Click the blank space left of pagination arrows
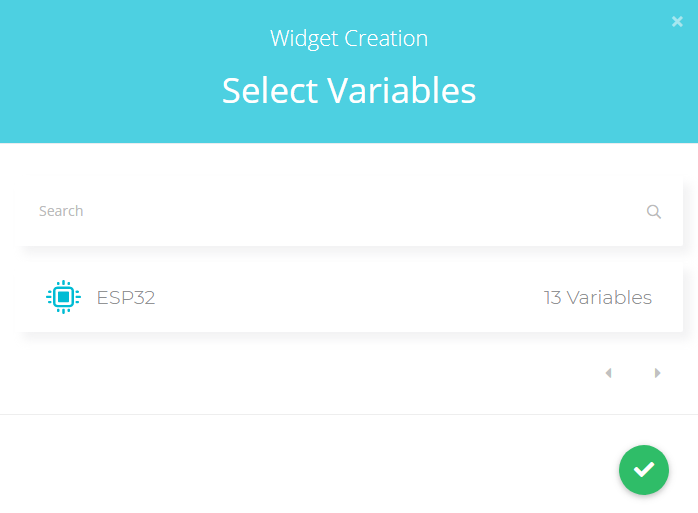698x513 pixels. (x=300, y=373)
